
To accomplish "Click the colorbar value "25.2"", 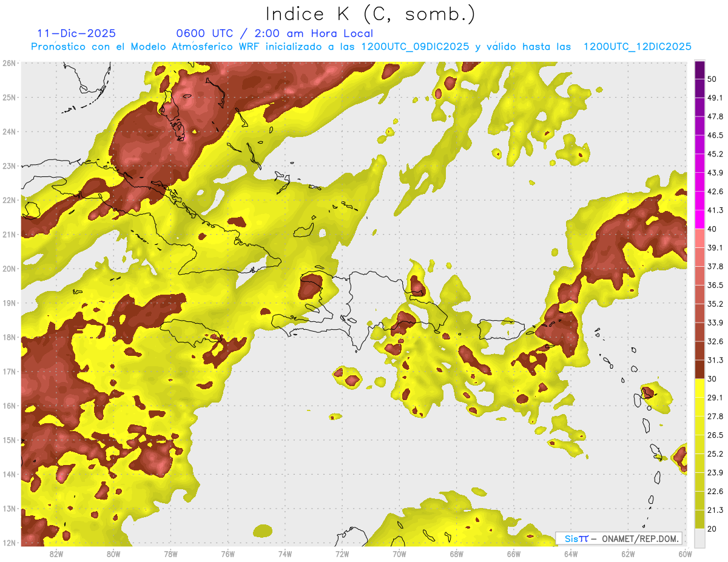I will coord(715,453).
